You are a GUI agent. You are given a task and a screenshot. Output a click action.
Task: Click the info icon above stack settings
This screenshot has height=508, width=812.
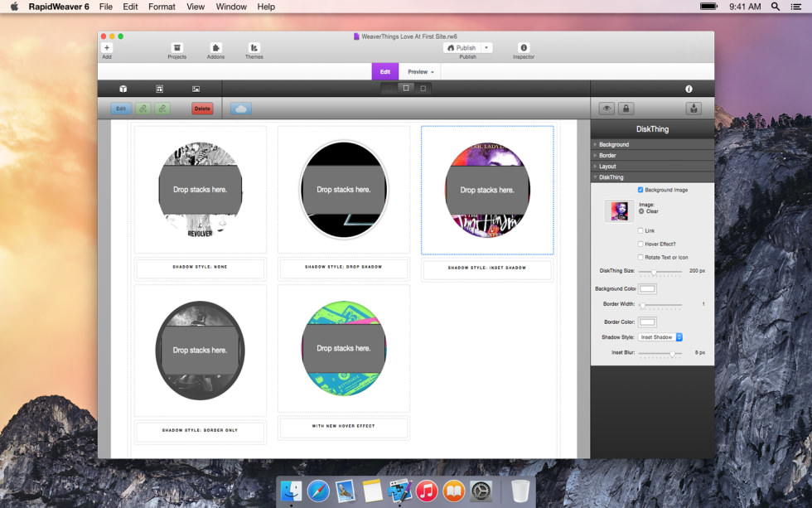tap(689, 89)
